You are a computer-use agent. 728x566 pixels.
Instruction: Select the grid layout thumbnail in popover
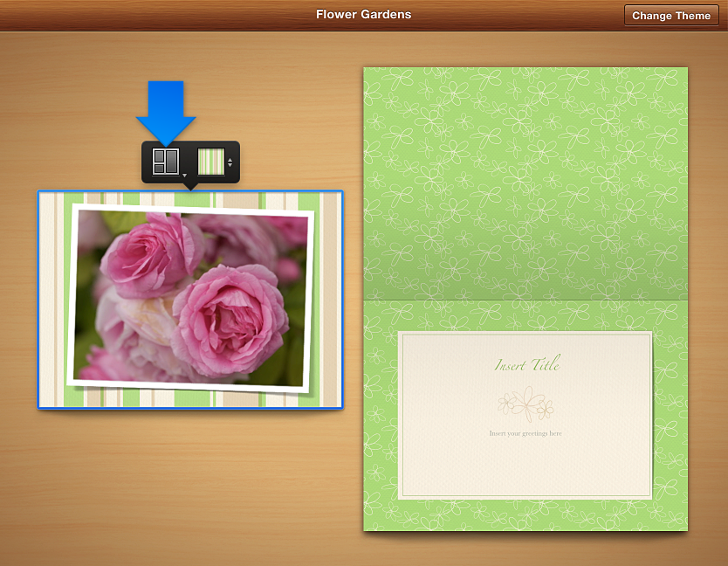coord(165,161)
